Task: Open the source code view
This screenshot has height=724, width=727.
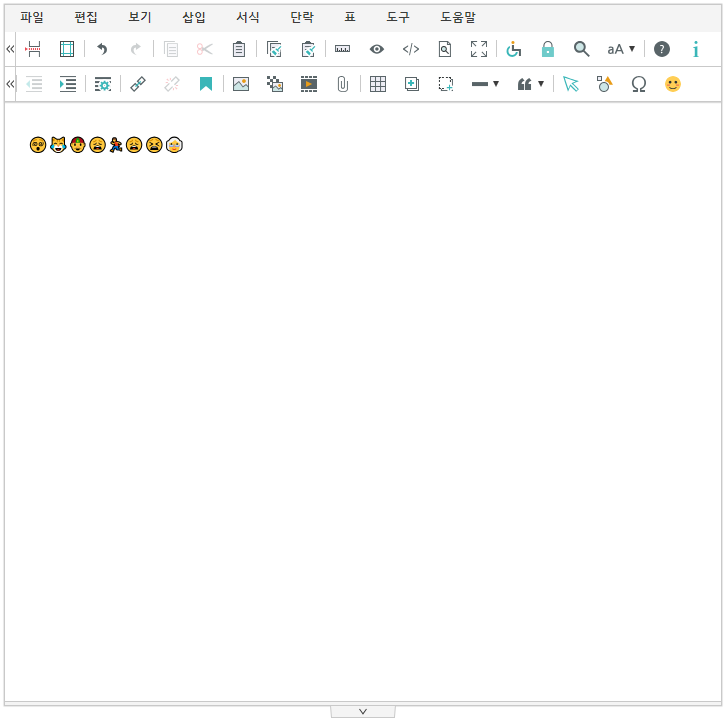Action: [410, 49]
